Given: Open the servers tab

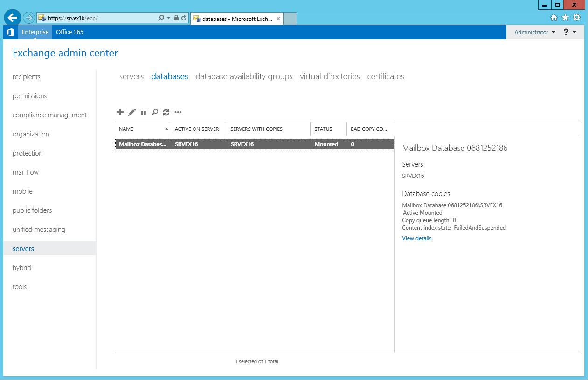Looking at the screenshot, I should pyautogui.click(x=131, y=76).
